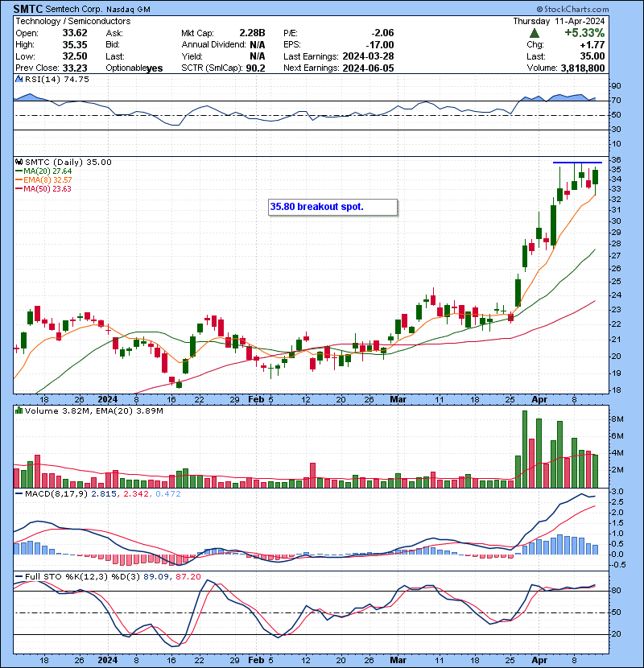Click the MACD histogram value 0.472
This screenshot has width=644, height=668.
click(168, 494)
